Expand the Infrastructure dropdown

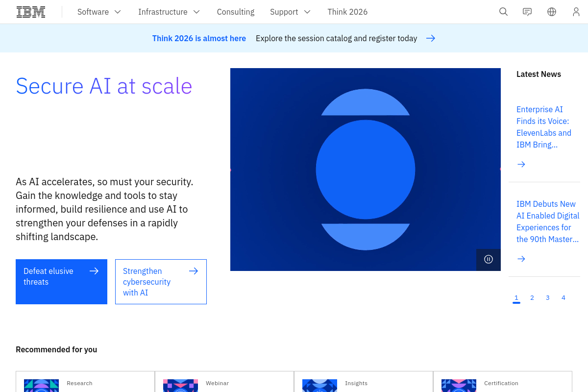pyautogui.click(x=169, y=12)
